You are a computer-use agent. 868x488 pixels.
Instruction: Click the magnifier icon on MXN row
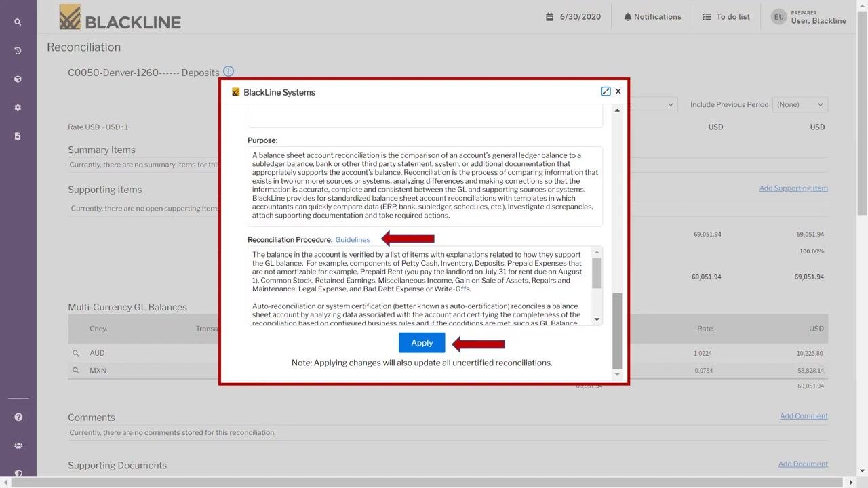point(76,371)
